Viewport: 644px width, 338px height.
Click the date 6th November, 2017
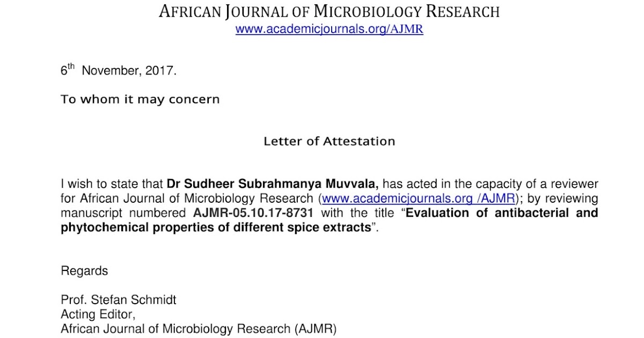click(x=118, y=71)
